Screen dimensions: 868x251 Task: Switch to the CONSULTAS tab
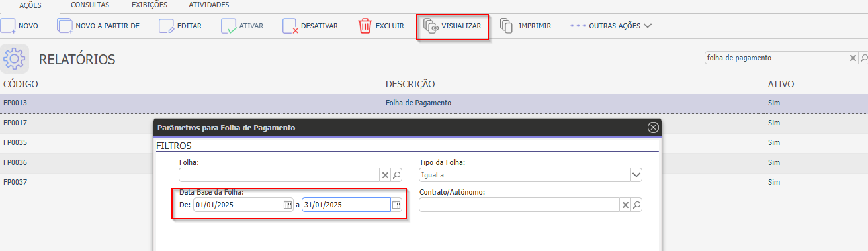(90, 5)
